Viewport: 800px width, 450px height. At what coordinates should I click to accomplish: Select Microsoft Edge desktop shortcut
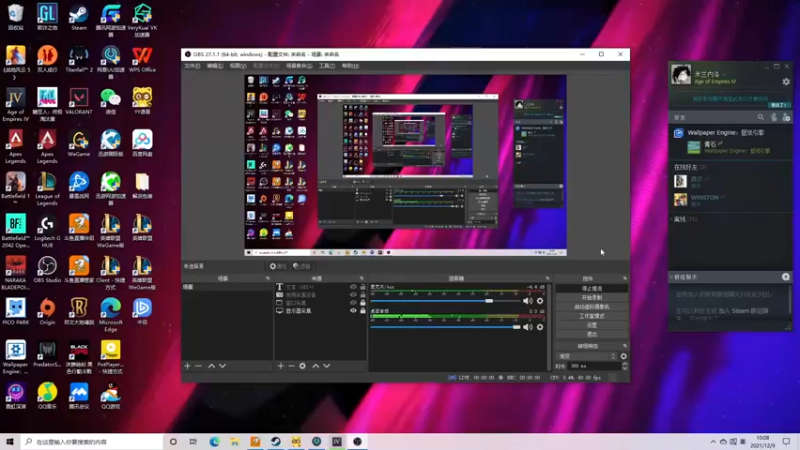point(110,315)
